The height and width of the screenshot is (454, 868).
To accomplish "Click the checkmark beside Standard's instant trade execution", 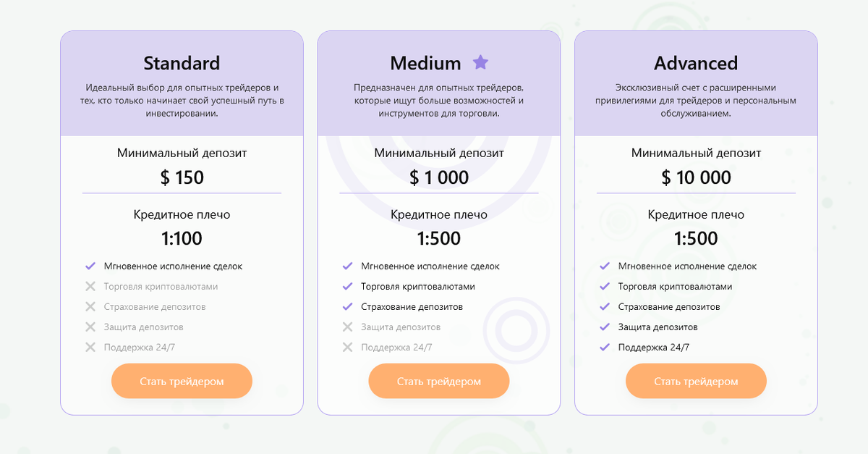I will 90,266.
